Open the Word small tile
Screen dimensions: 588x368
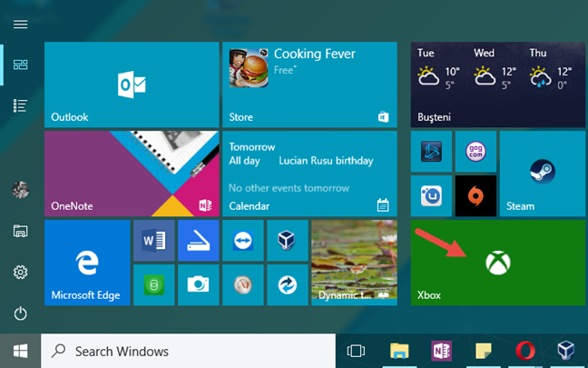pyautogui.click(x=153, y=240)
